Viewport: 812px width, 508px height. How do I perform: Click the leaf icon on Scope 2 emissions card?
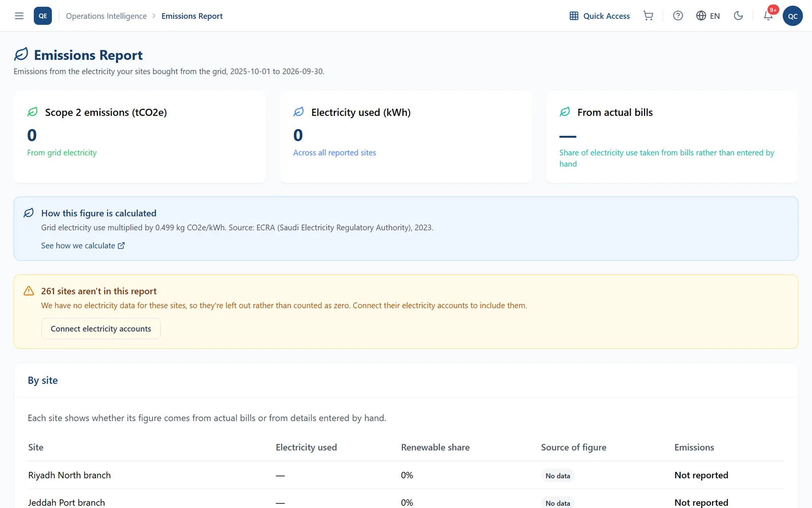(32, 112)
